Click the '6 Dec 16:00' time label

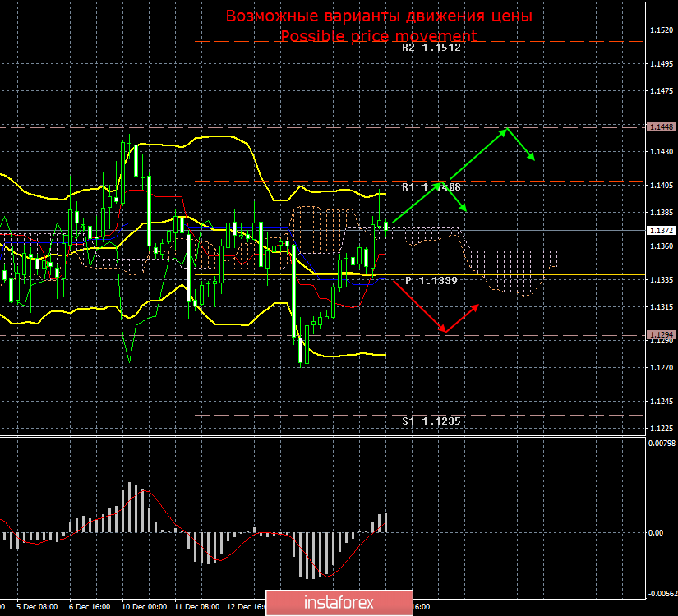point(90,606)
